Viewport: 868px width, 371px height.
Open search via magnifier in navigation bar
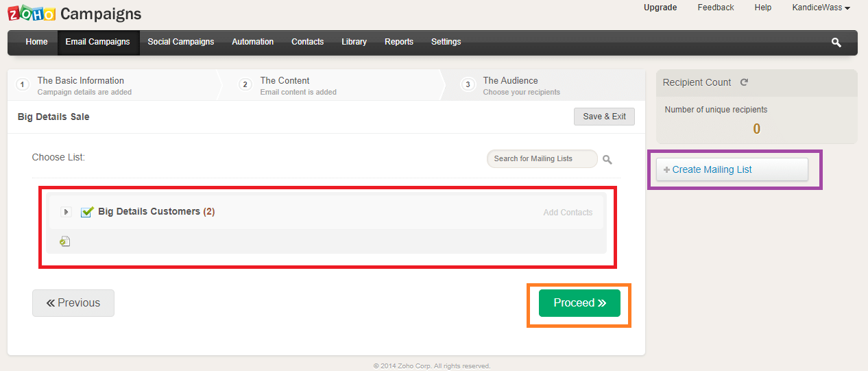(836, 43)
